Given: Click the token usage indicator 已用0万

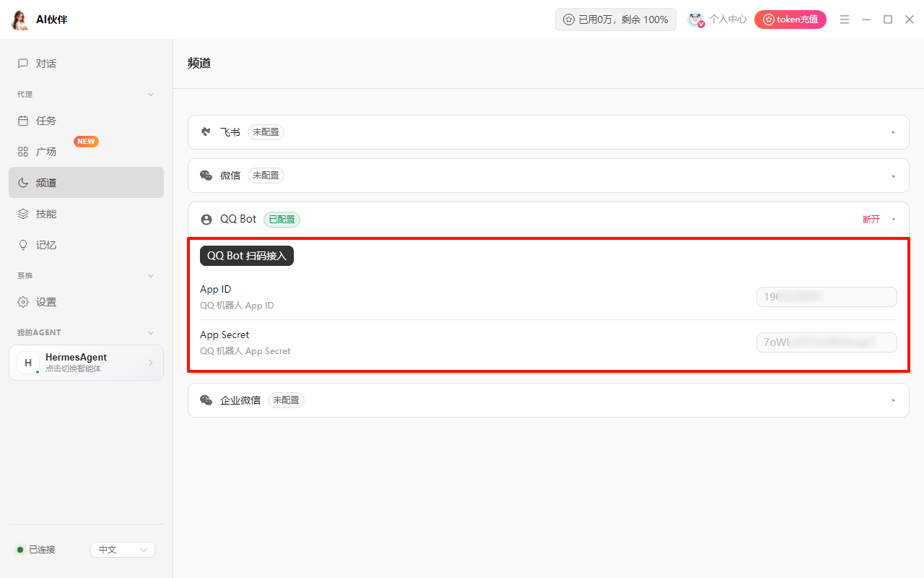Looking at the screenshot, I should point(616,20).
